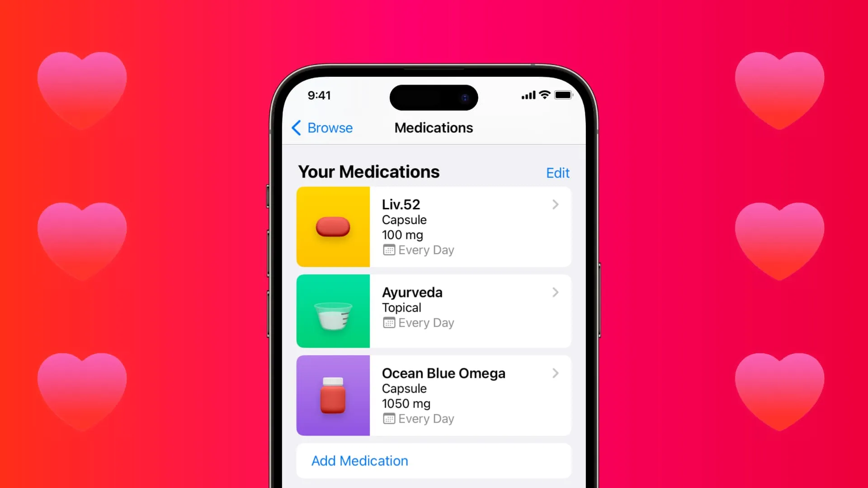This screenshot has width=868, height=488.
Task: Tap Edit to modify medications list
Action: [557, 172]
